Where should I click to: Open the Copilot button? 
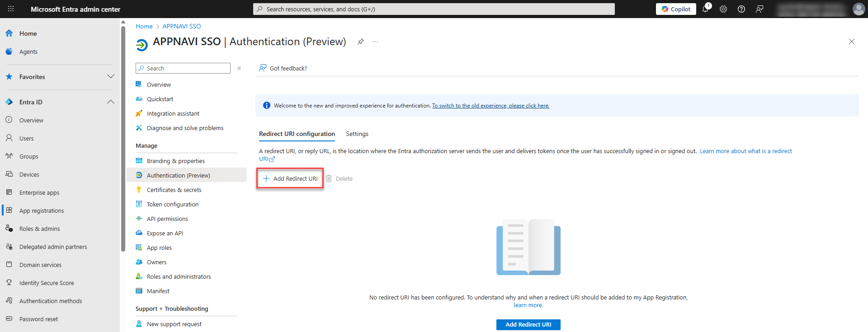676,9
